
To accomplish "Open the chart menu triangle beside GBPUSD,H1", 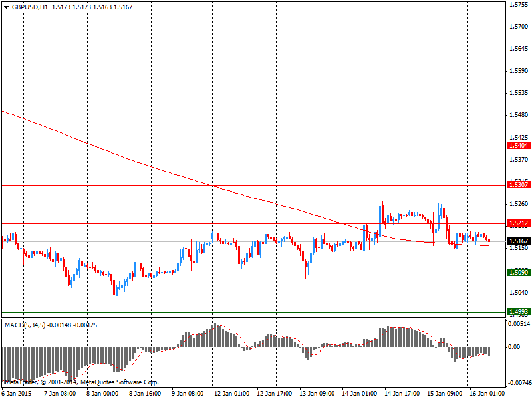I will [x=6, y=7].
